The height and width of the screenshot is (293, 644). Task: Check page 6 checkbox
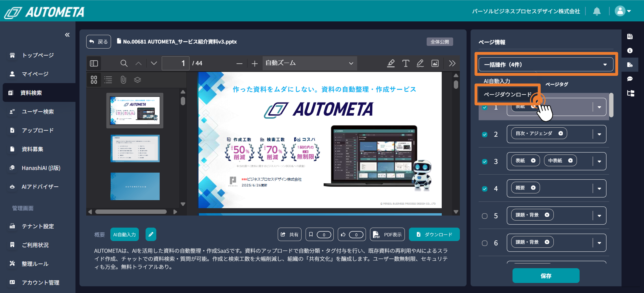coord(484,243)
